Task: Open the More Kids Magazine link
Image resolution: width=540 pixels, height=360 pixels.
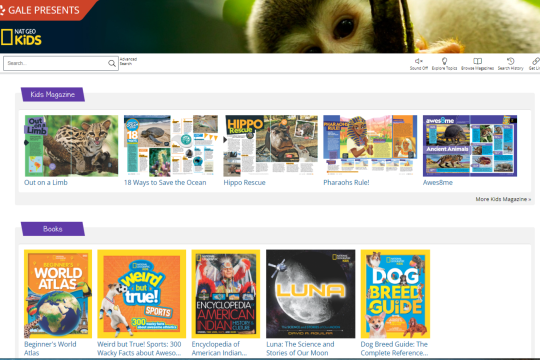Action: click(503, 199)
